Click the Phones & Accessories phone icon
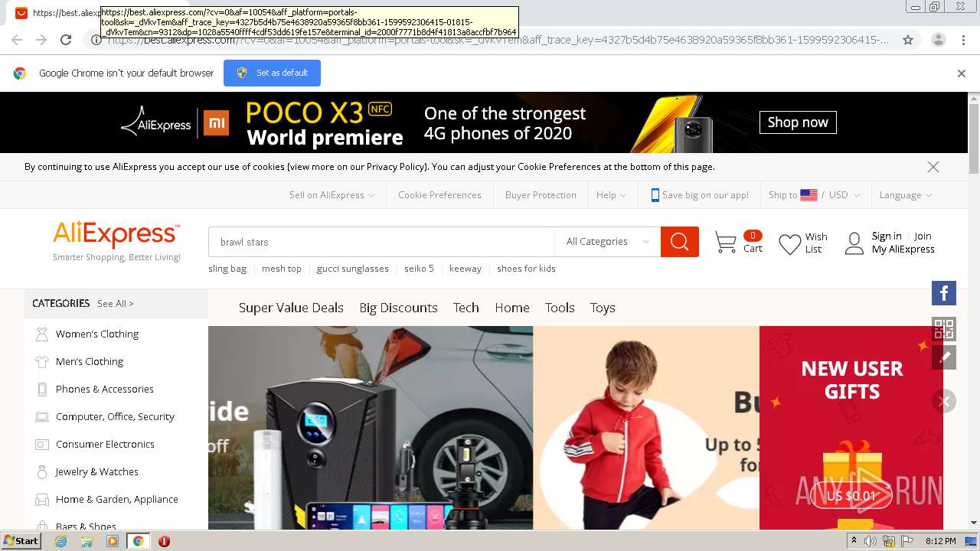This screenshot has height=551, width=980. 42,389
